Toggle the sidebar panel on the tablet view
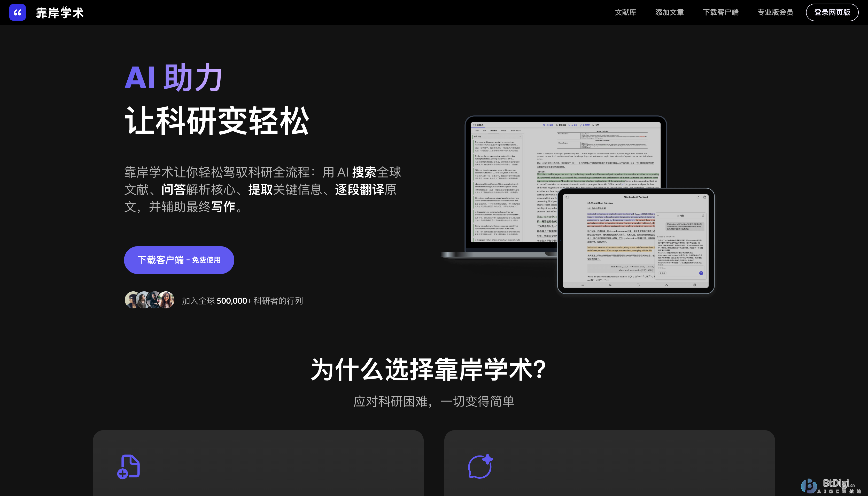This screenshot has width=868, height=496. [x=567, y=197]
